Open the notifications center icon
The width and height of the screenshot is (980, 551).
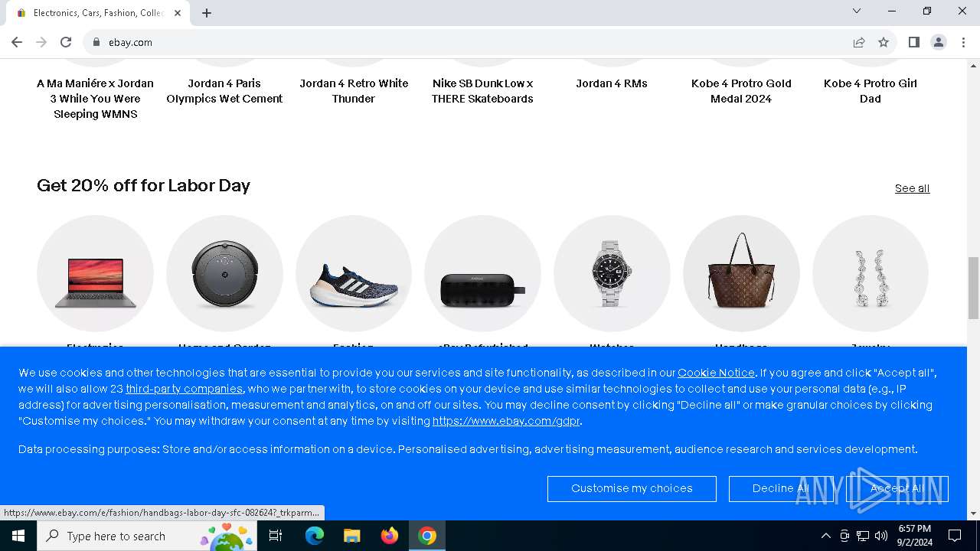point(955,536)
